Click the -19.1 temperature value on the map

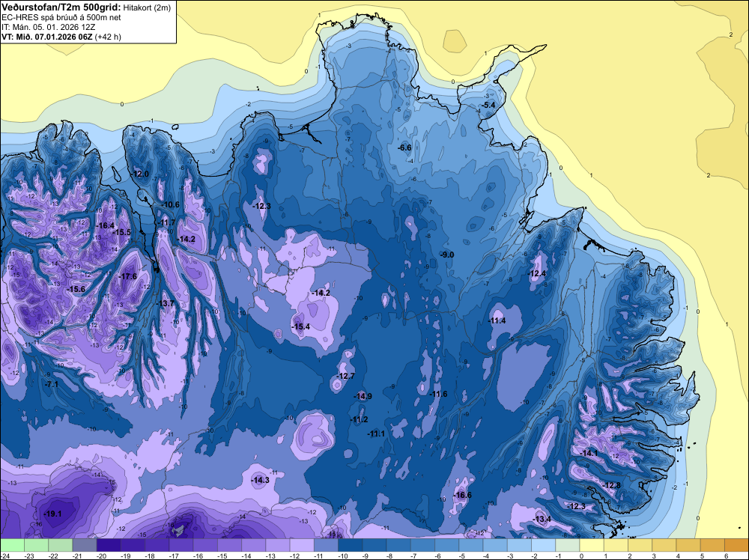pos(52,514)
